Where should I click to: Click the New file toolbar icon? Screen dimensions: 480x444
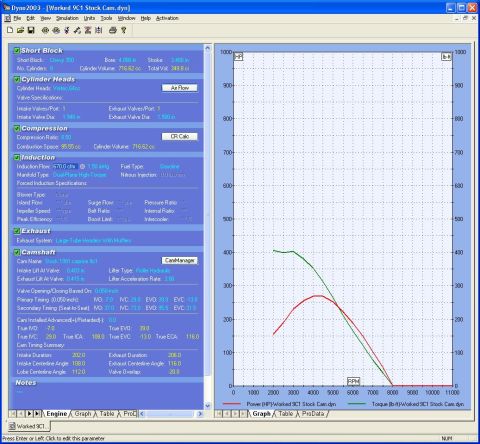(10, 30)
